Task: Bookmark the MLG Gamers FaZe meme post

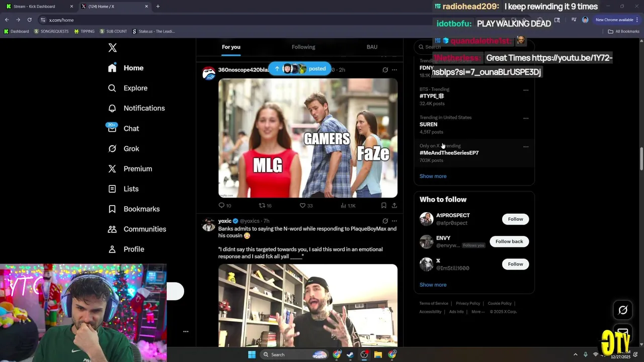Action: point(383,205)
